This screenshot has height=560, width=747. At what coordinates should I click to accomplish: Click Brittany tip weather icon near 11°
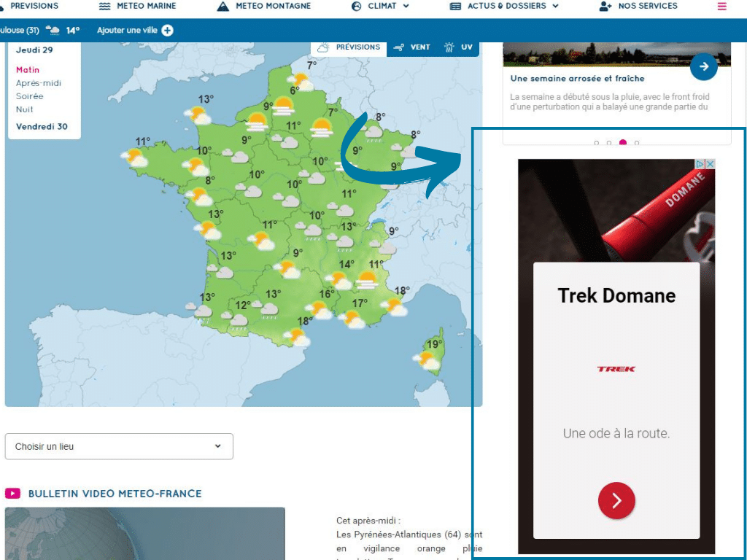pos(134,157)
